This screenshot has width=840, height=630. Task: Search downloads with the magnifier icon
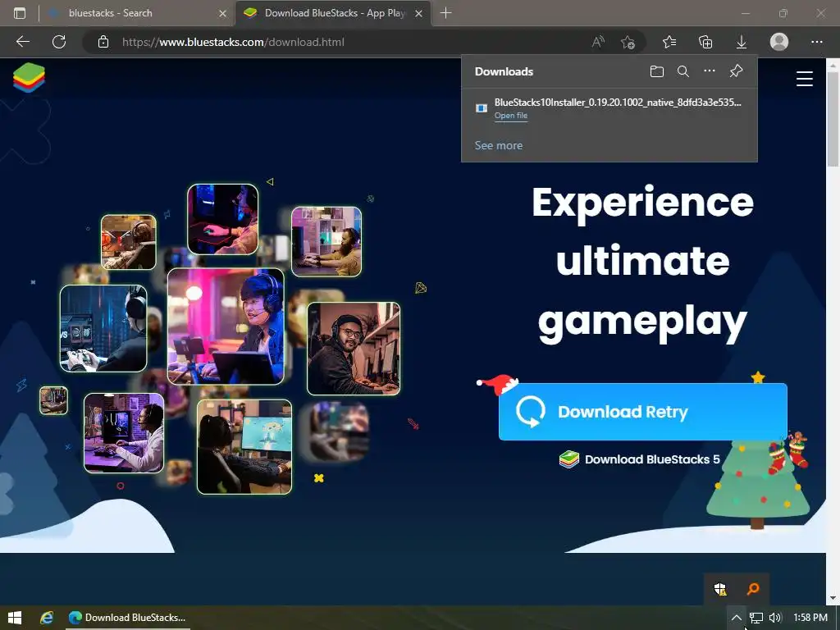click(683, 71)
